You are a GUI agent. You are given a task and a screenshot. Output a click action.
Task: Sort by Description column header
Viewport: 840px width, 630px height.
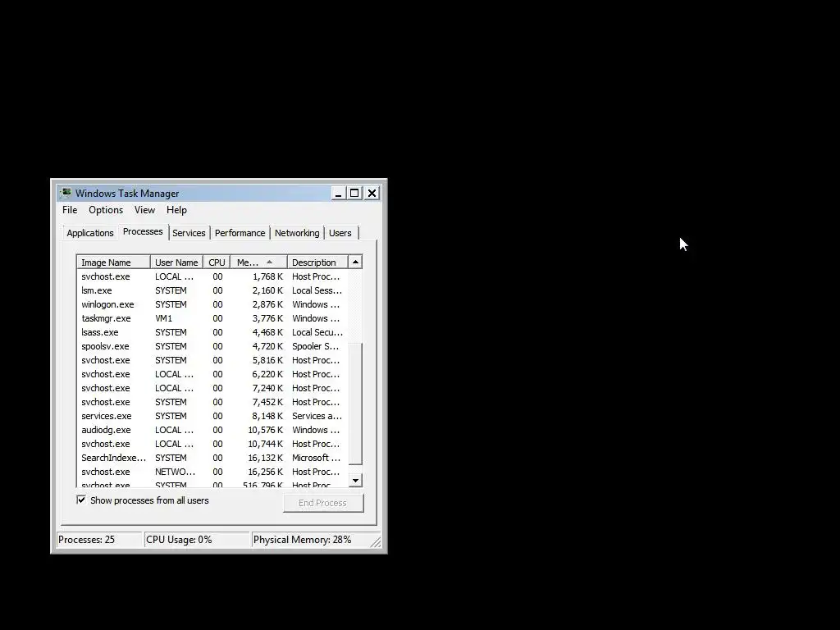[317, 262]
